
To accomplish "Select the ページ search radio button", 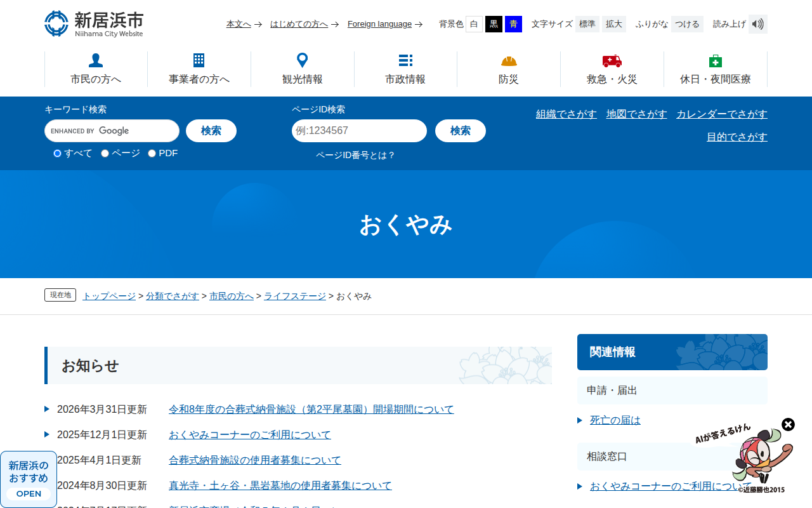I will coord(105,153).
